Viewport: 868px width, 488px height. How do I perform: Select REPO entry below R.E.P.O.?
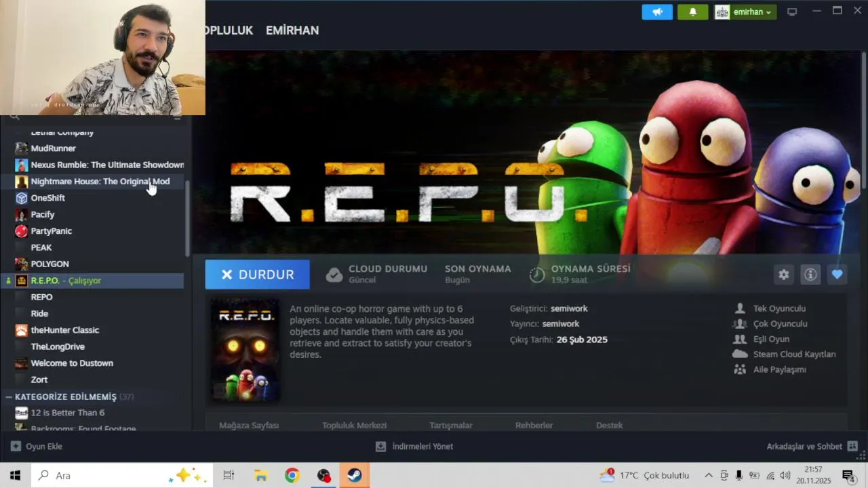pyautogui.click(x=93, y=297)
